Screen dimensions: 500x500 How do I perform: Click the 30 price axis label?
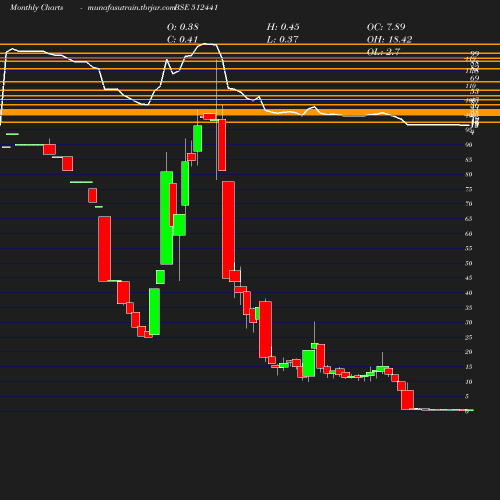click(469, 322)
